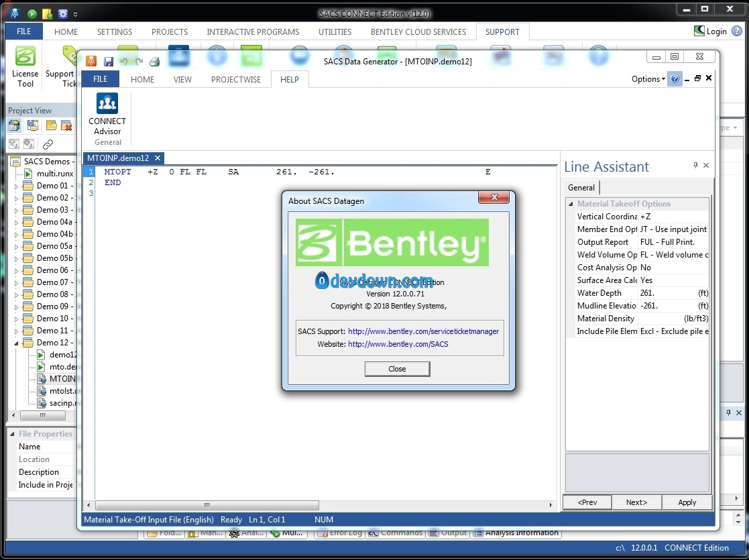Open the Analysis Information tab at bottom
Screen dimensions: 749x560
pyautogui.click(x=516, y=533)
